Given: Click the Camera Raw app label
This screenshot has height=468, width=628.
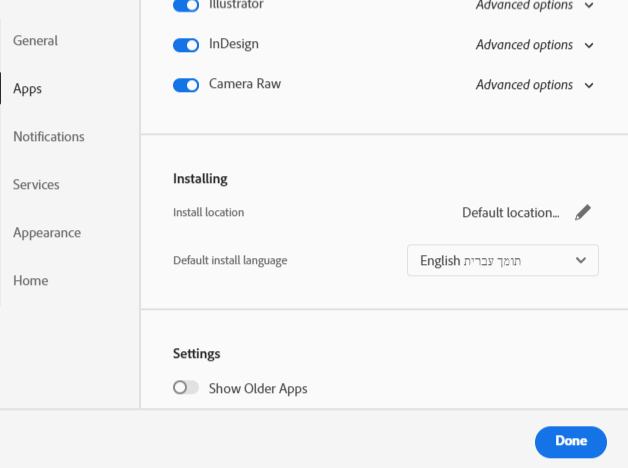Looking at the screenshot, I should click(245, 85).
